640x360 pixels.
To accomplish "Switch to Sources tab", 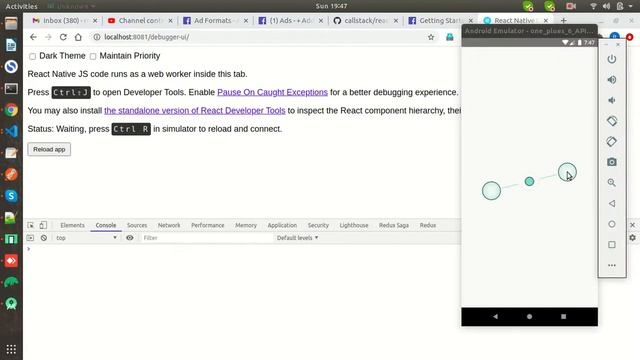I will pyautogui.click(x=137, y=225).
